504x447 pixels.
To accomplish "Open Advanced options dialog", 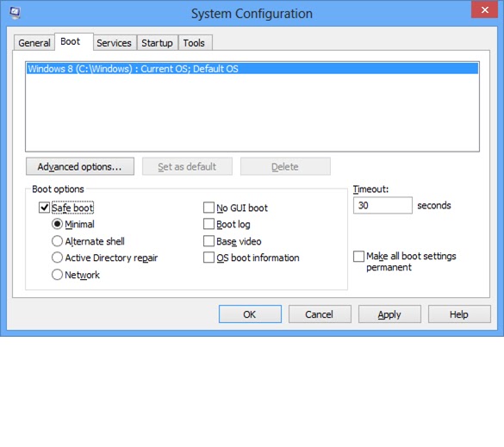I will tap(80, 166).
